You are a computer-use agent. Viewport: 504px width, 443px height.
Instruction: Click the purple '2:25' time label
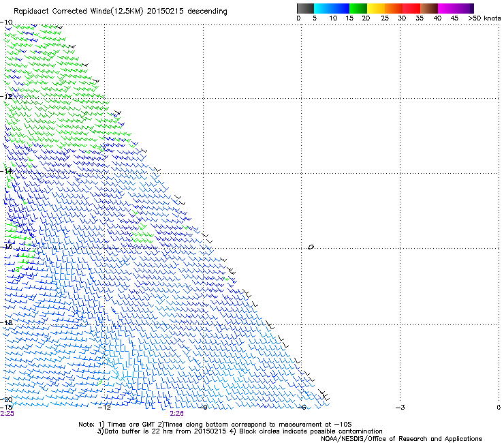point(7,414)
